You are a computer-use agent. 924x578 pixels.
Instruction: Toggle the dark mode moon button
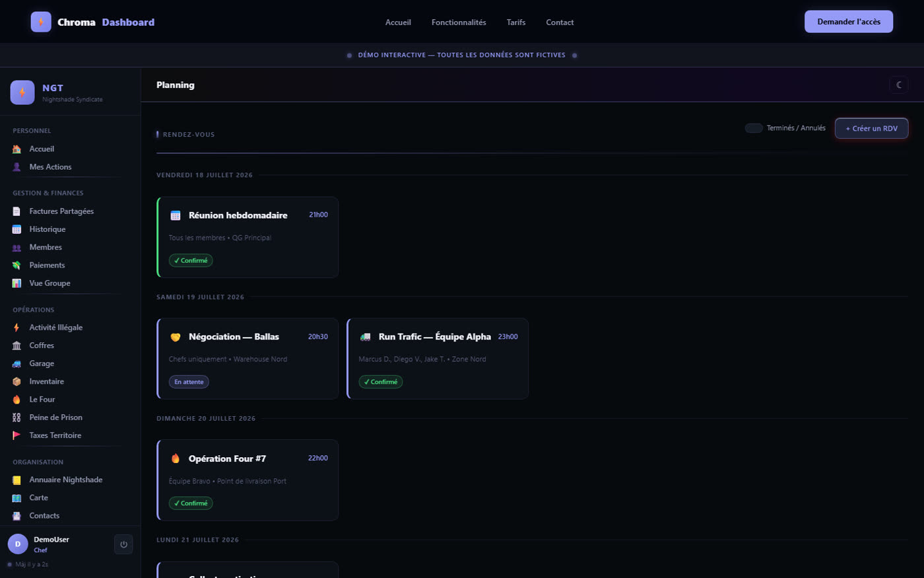pyautogui.click(x=899, y=85)
